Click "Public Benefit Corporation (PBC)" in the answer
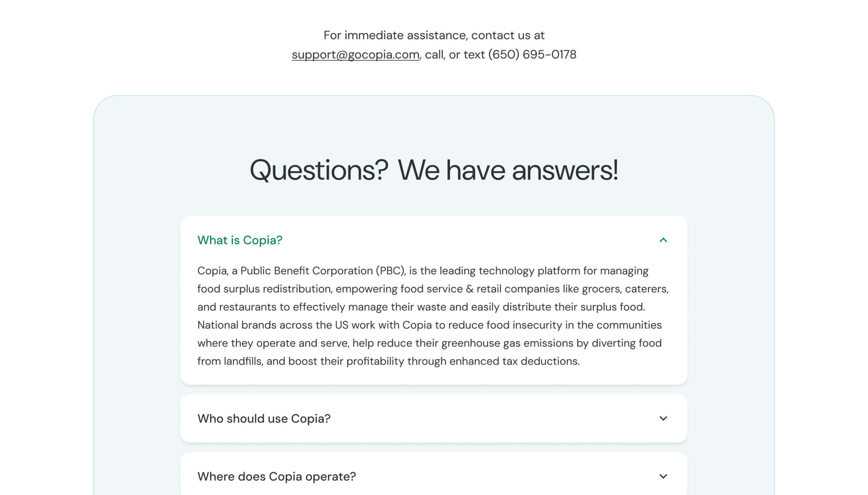 pyautogui.click(x=323, y=271)
